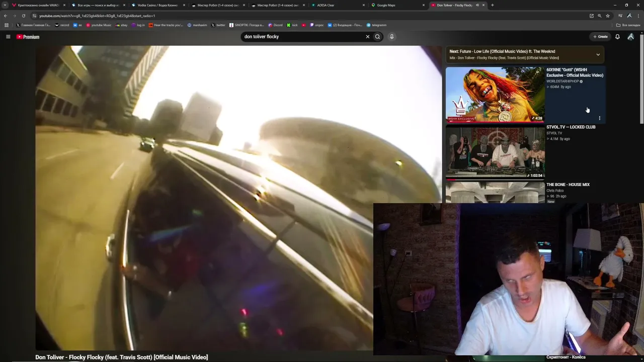Viewport: 644px width, 362px height.
Task: Open the apps grid in bookmarks bar
Action: [x=6, y=25]
